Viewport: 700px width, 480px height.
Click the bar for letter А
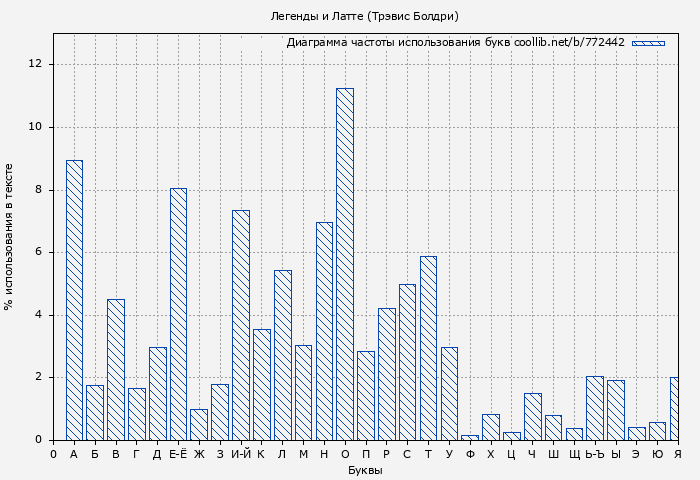click(74, 300)
